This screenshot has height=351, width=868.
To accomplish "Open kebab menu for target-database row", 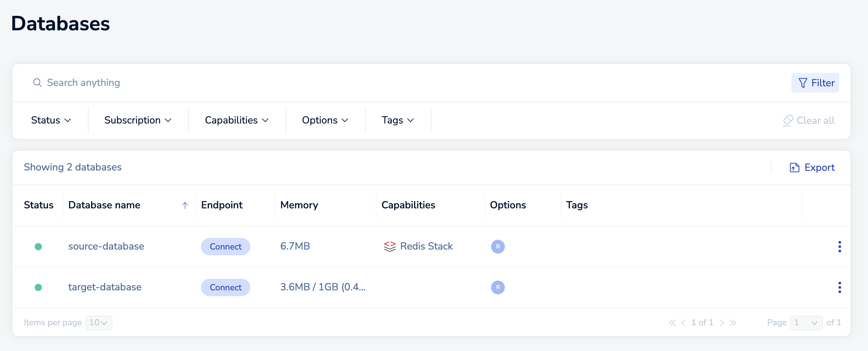I will [x=839, y=287].
